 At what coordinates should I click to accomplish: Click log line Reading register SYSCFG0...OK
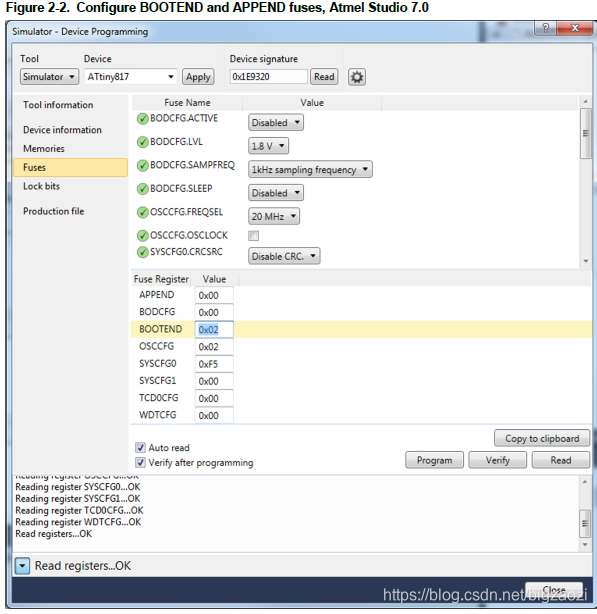[78, 487]
